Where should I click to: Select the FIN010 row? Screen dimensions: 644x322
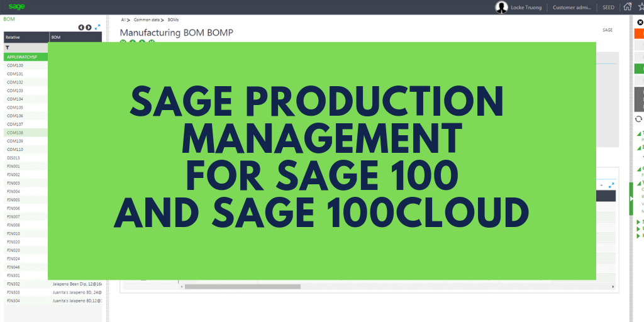coord(26,234)
